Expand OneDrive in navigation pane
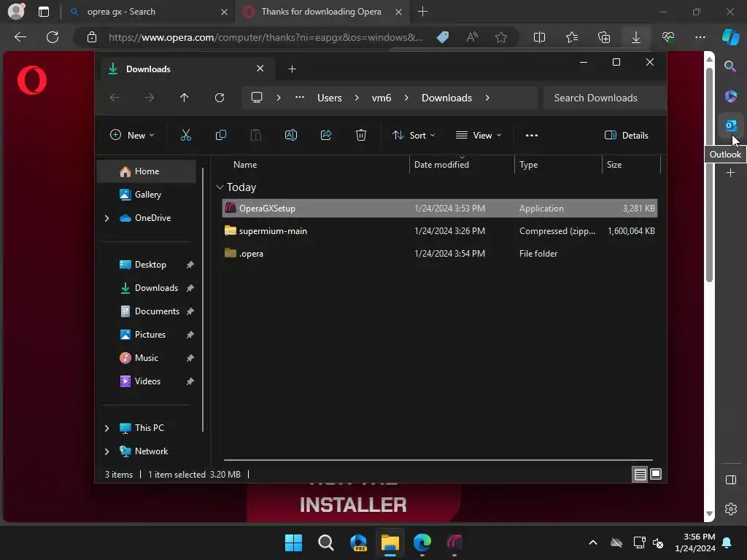 (107, 218)
